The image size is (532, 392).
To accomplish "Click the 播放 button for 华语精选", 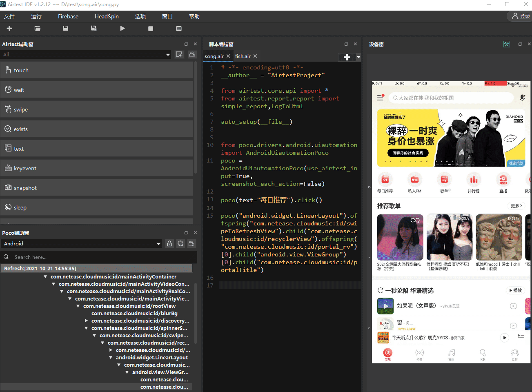I will point(515,290).
